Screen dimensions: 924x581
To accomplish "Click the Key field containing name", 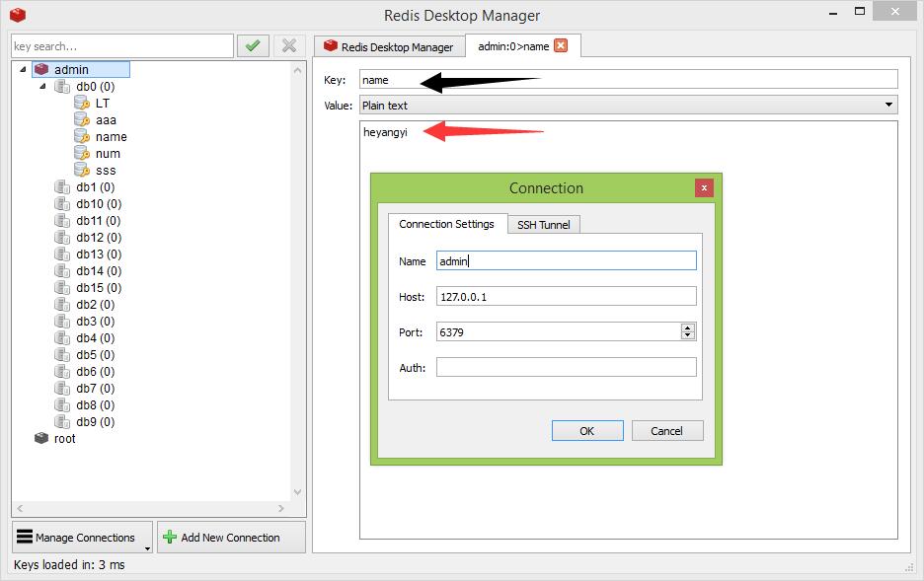I will 629,80.
